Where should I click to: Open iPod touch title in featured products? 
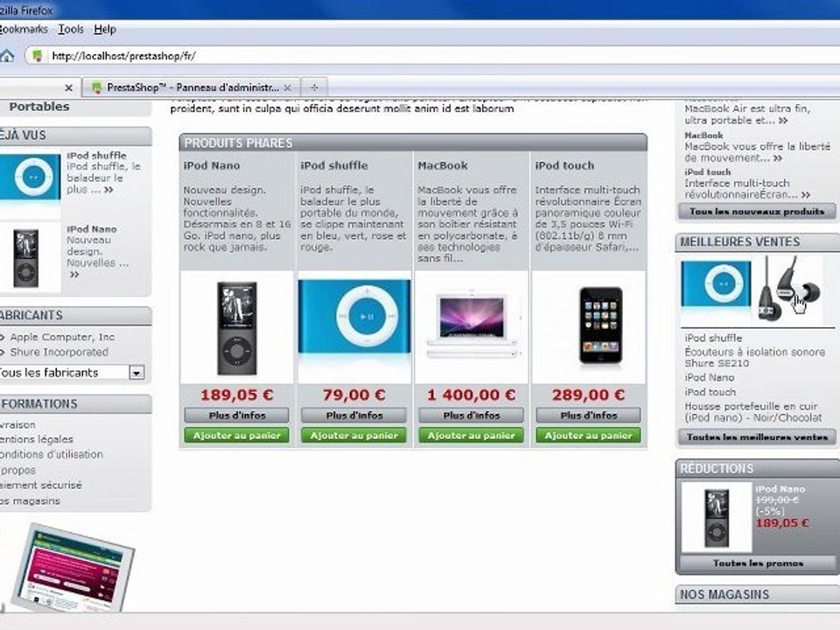(564, 165)
